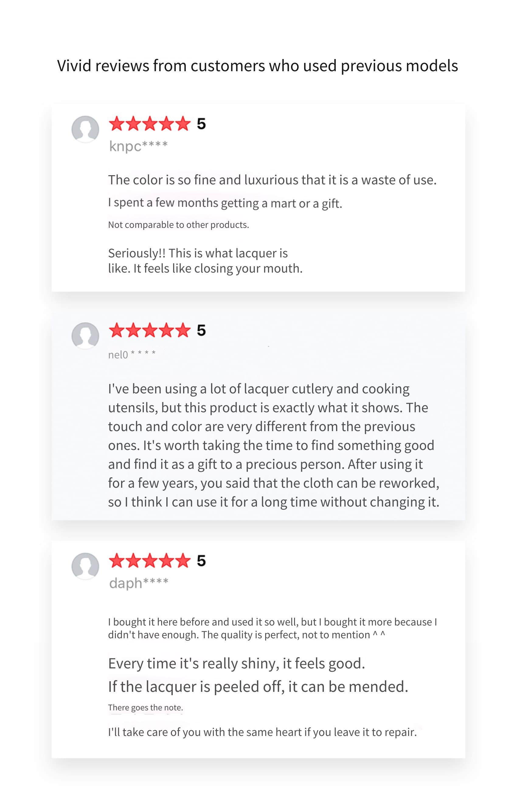Click the first star in knpc**** rating

pos(117,124)
